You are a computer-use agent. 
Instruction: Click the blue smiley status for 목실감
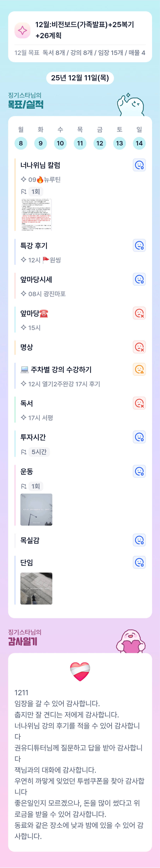pos(139,540)
